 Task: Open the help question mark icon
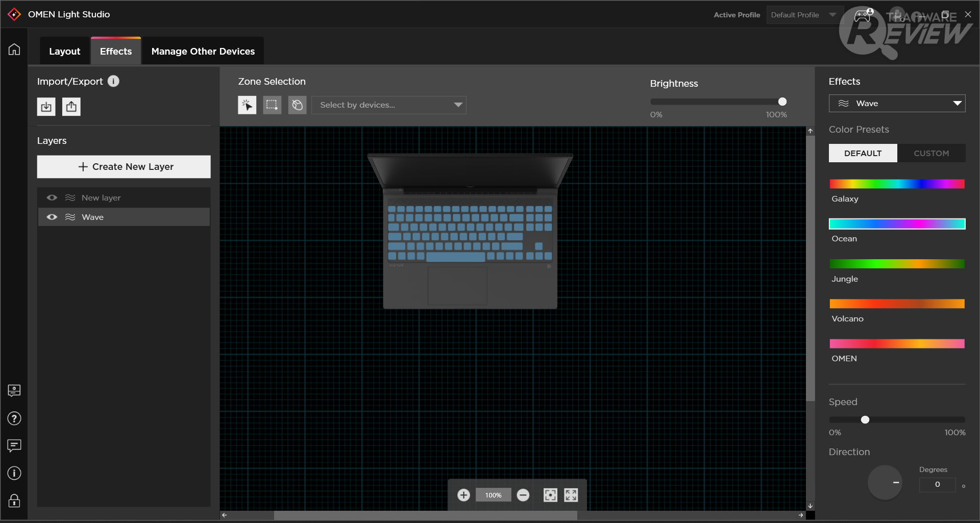(x=14, y=419)
